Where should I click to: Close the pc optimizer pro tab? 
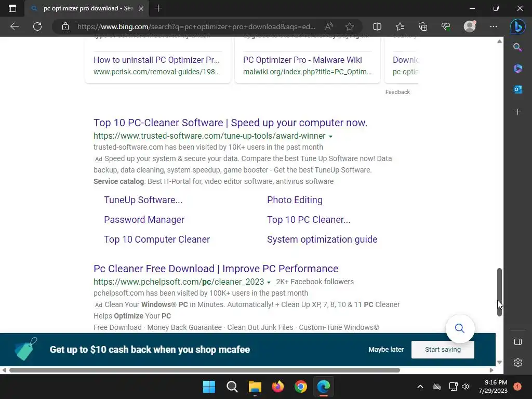(x=141, y=8)
